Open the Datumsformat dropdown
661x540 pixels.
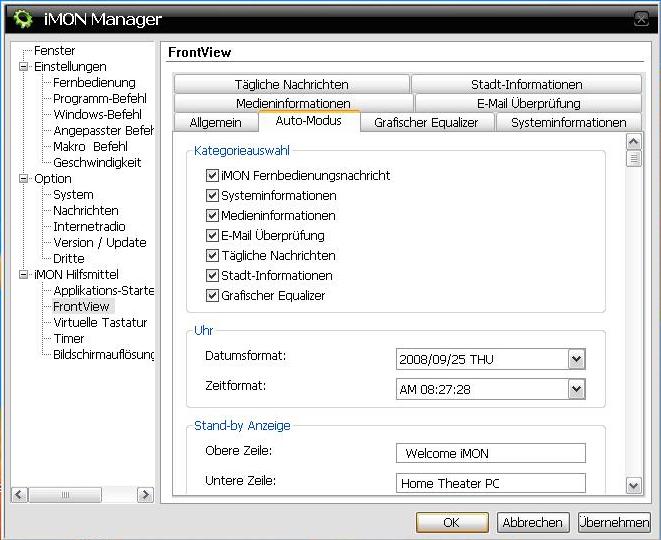pyautogui.click(x=576, y=360)
